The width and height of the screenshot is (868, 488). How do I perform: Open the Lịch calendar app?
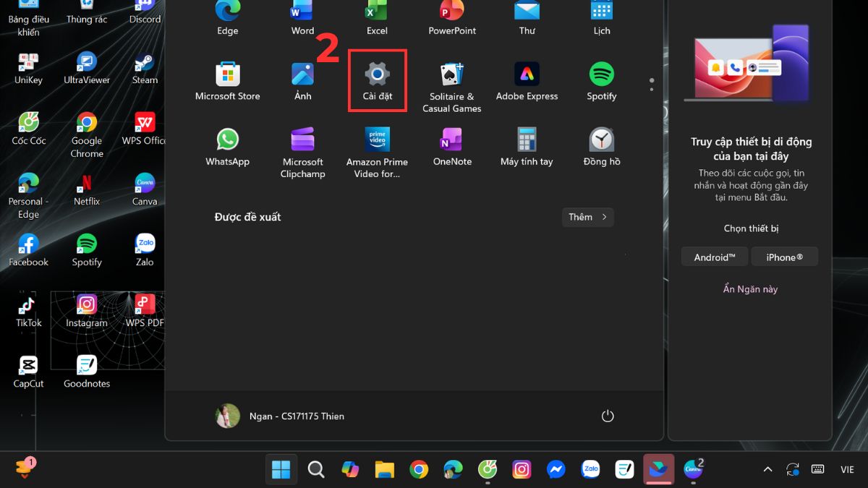click(x=602, y=17)
